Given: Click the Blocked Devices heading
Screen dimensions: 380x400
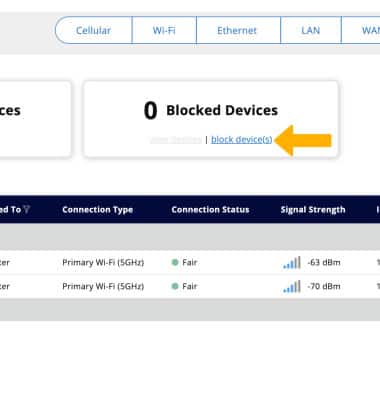Looking at the screenshot, I should (x=222, y=110).
